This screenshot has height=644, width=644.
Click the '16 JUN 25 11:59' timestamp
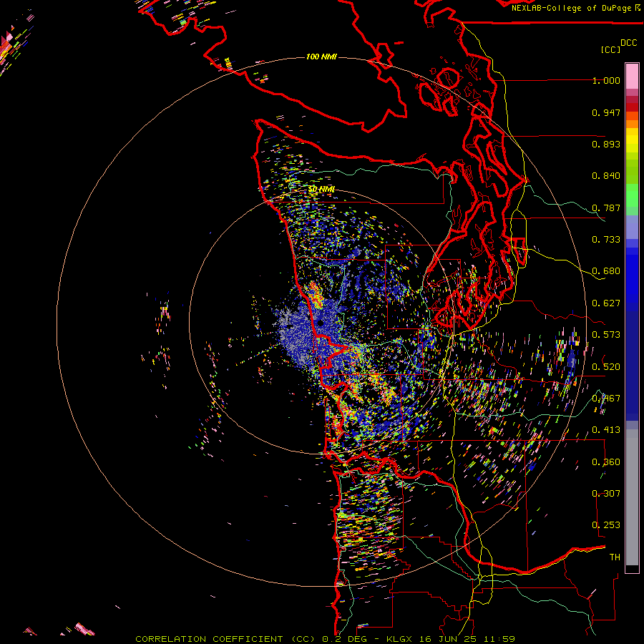[467, 639]
